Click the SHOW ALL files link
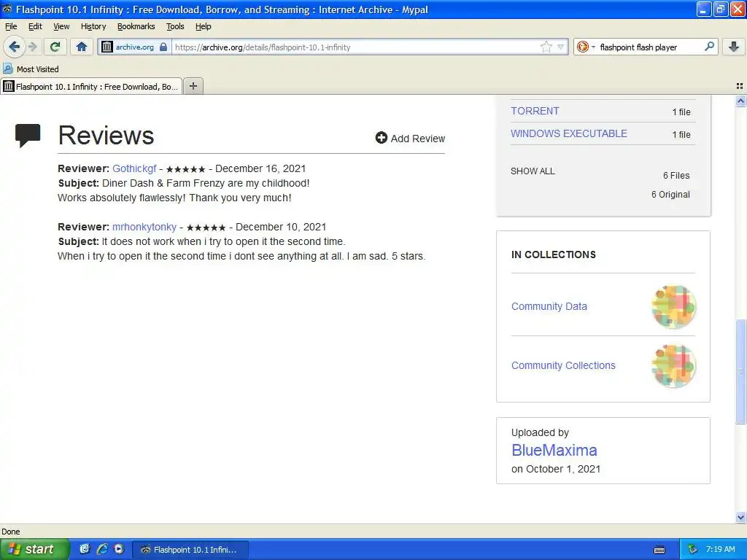Image resolution: width=747 pixels, height=560 pixels. (x=533, y=171)
